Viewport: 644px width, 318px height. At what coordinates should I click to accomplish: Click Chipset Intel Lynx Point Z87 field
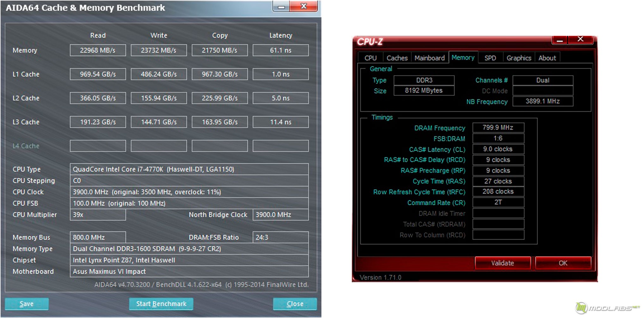[189, 260]
